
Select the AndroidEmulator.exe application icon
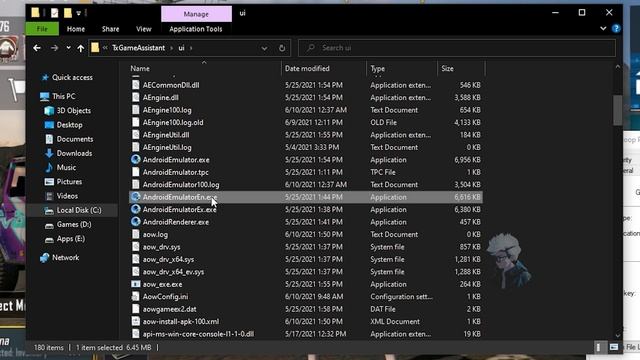[x=136, y=160]
